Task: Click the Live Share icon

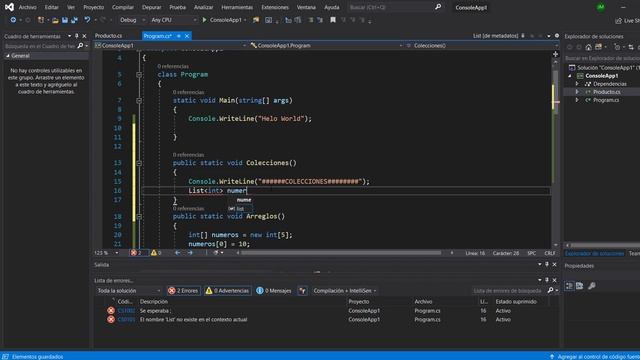Action: pos(618,20)
